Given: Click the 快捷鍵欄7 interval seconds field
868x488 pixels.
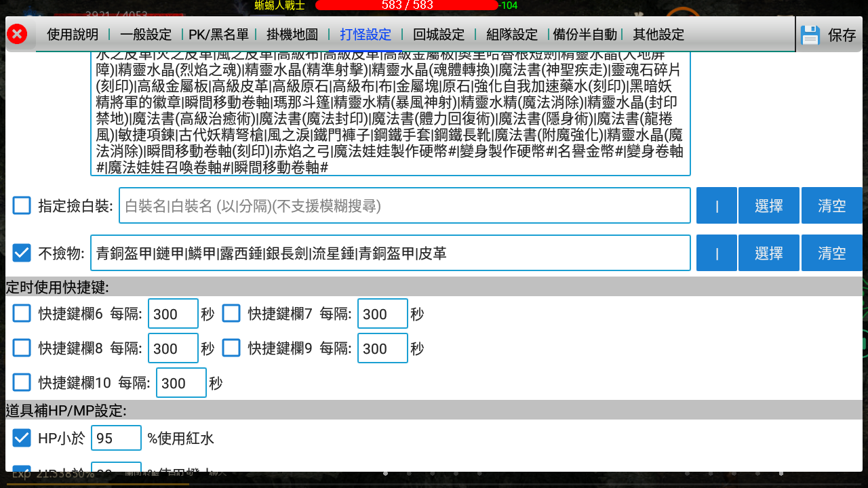Looking at the screenshot, I should (x=382, y=314).
